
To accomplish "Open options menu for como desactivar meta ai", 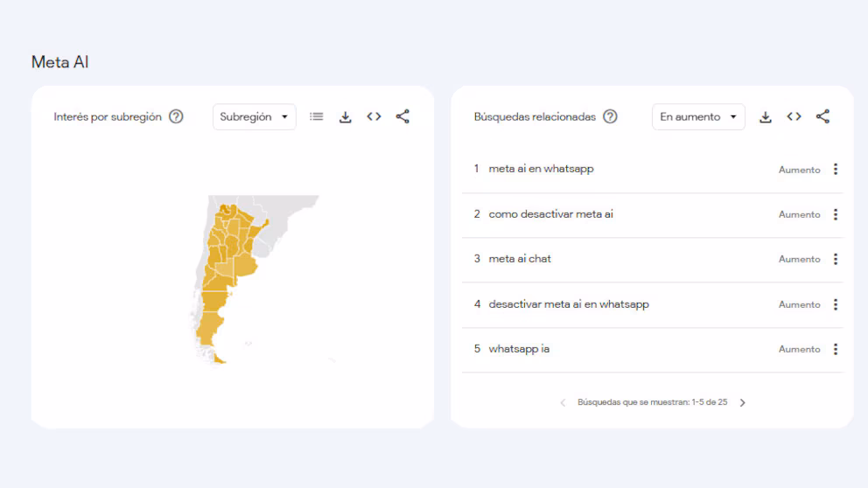I will (x=836, y=214).
